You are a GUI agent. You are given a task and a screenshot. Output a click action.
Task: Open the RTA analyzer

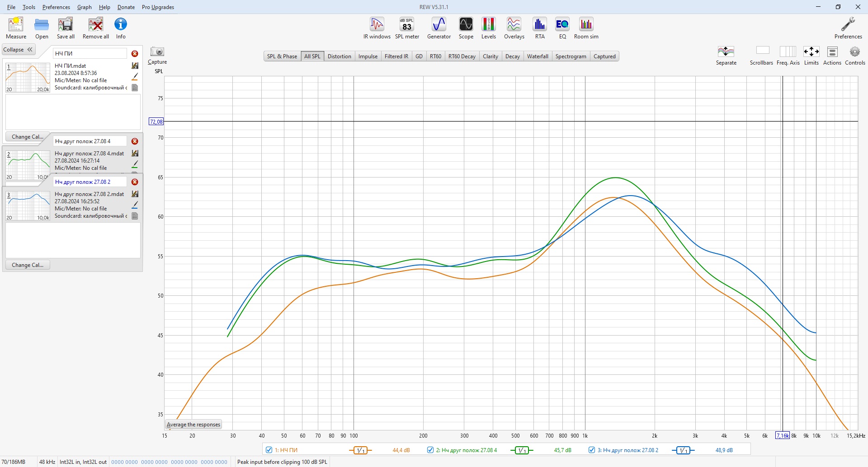tap(540, 28)
